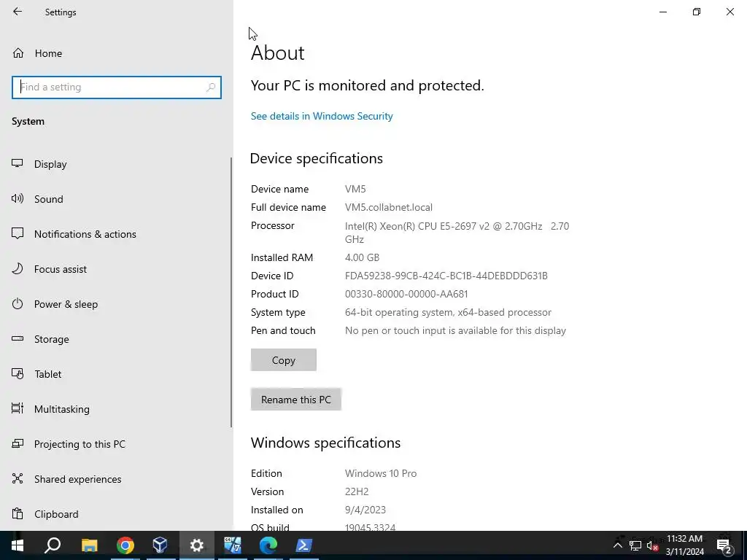Launch Microsoft Edge from the taskbar
747x560 pixels.
[x=268, y=545]
